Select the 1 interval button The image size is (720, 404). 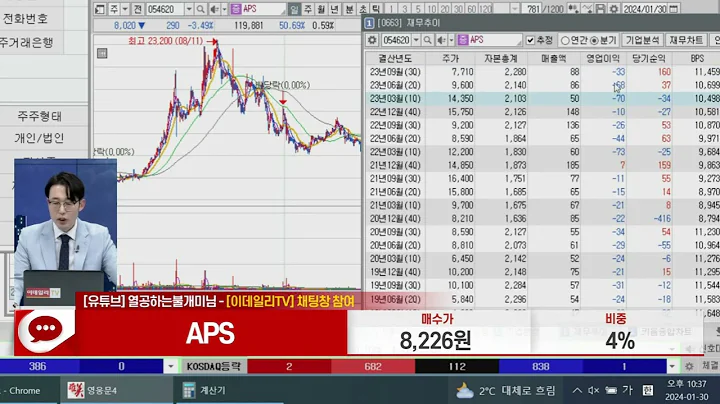click(x=391, y=9)
